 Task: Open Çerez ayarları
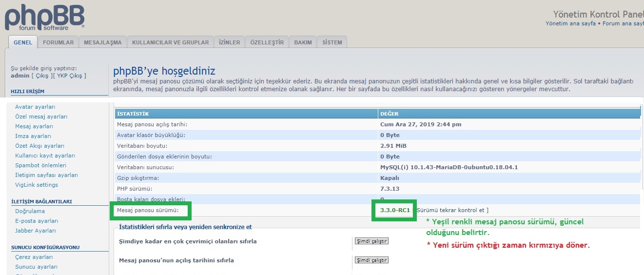34,257
